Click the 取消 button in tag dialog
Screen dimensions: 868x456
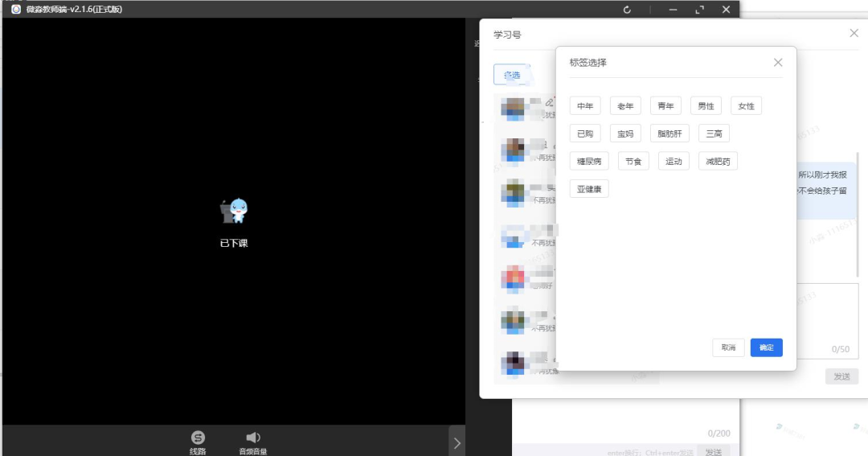pyautogui.click(x=728, y=347)
